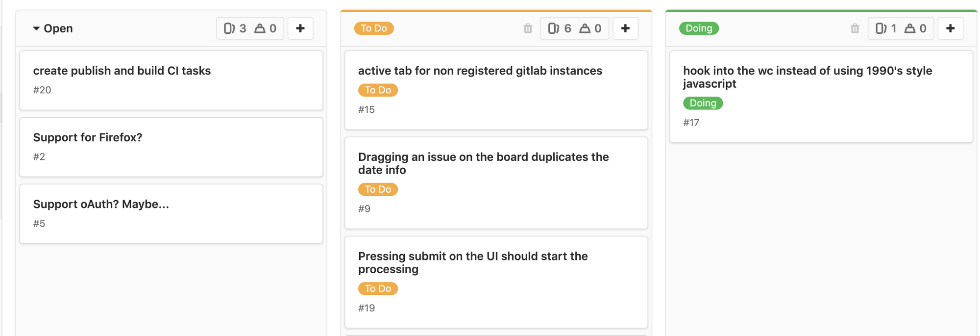Image resolution: width=980 pixels, height=336 pixels.
Task: Add new issue to To Do list
Action: (x=625, y=28)
